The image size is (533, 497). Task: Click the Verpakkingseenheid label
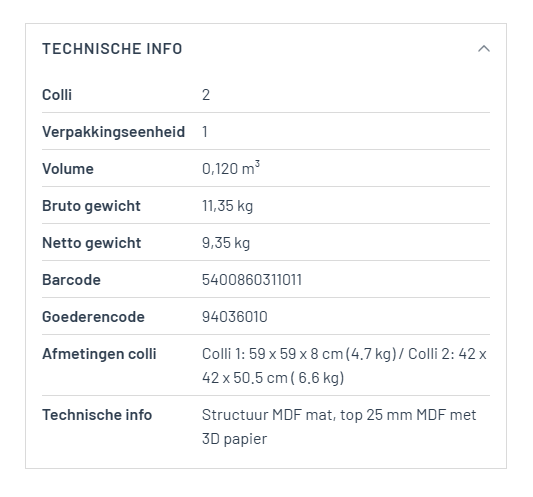114,132
